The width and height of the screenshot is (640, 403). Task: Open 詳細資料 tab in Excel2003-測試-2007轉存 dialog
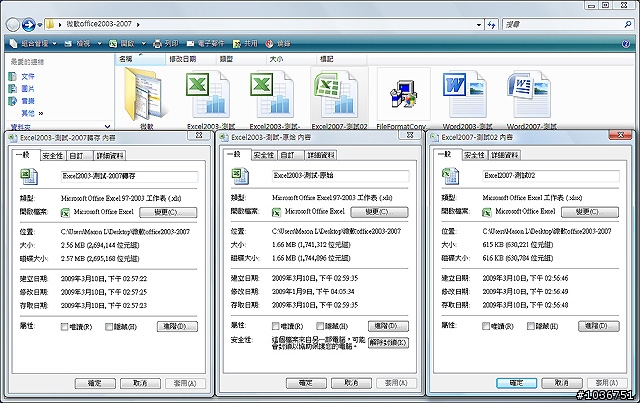point(109,156)
